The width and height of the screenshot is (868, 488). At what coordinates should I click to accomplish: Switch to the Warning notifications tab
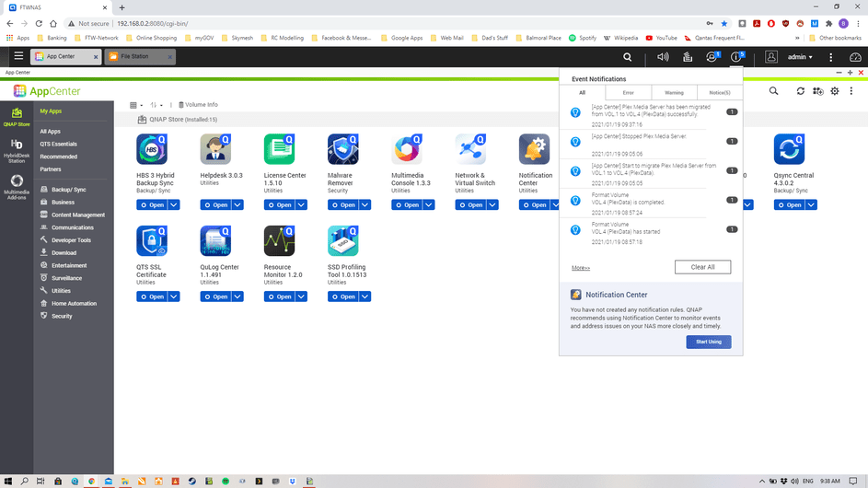click(674, 92)
